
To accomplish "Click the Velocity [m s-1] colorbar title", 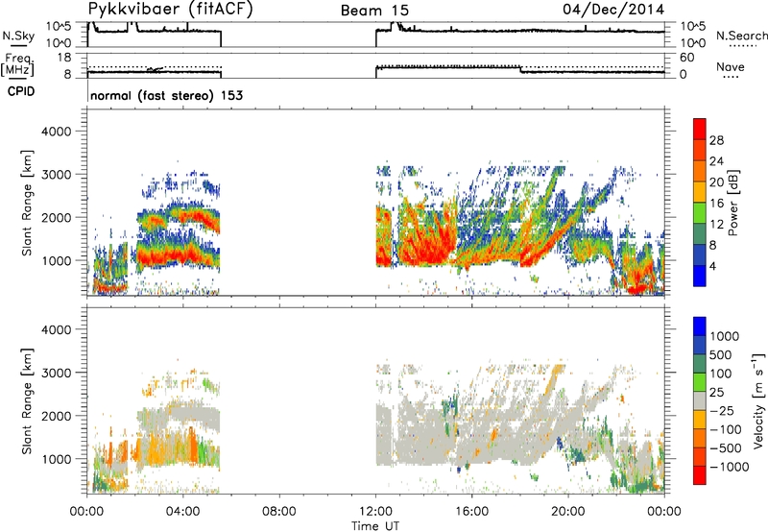I will pos(758,400).
